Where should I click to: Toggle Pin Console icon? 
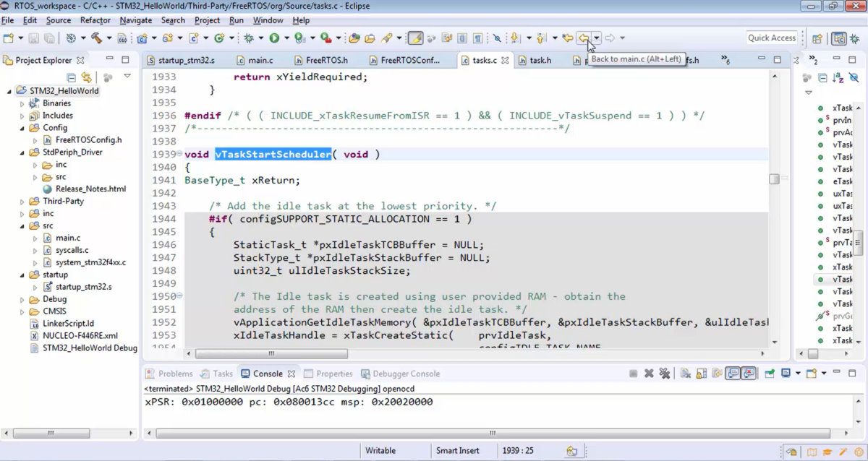point(770,374)
